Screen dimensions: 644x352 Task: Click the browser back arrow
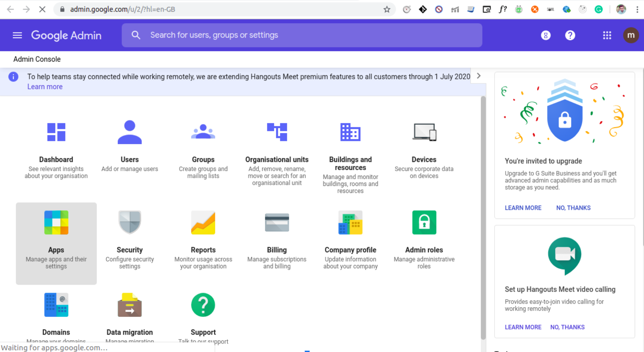[10, 9]
